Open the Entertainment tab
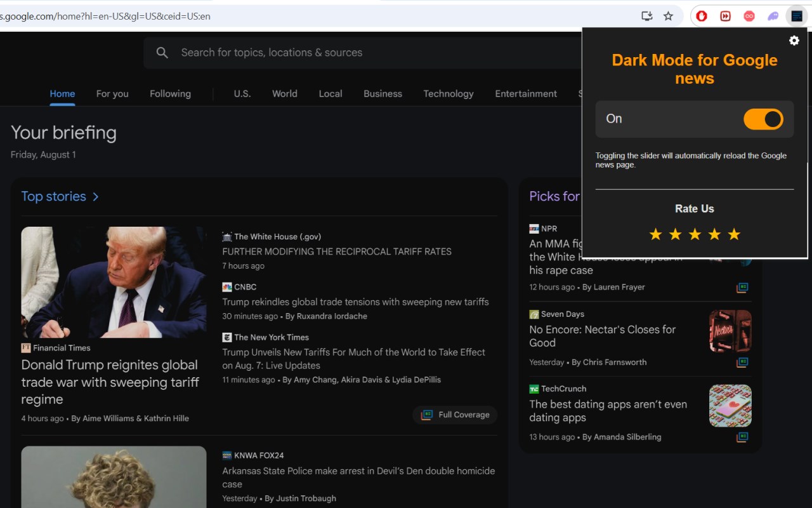 pos(526,94)
